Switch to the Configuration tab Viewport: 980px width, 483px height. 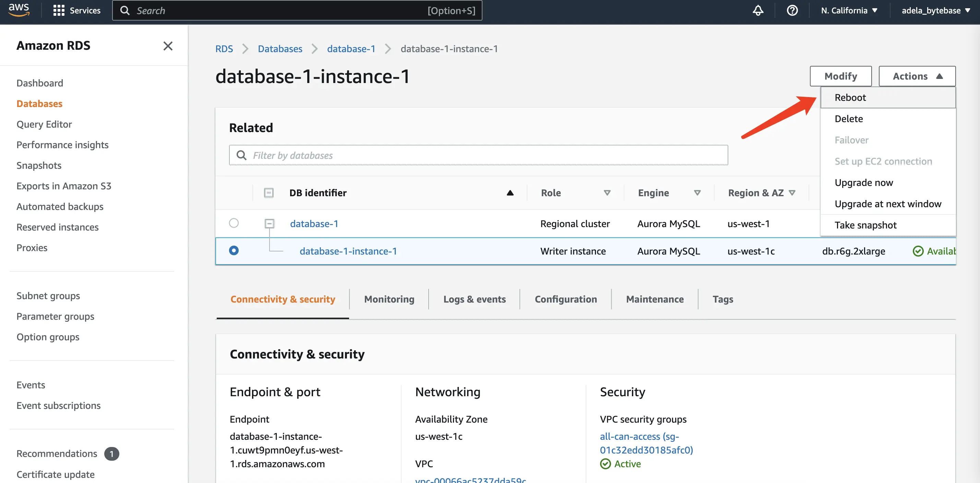click(566, 299)
